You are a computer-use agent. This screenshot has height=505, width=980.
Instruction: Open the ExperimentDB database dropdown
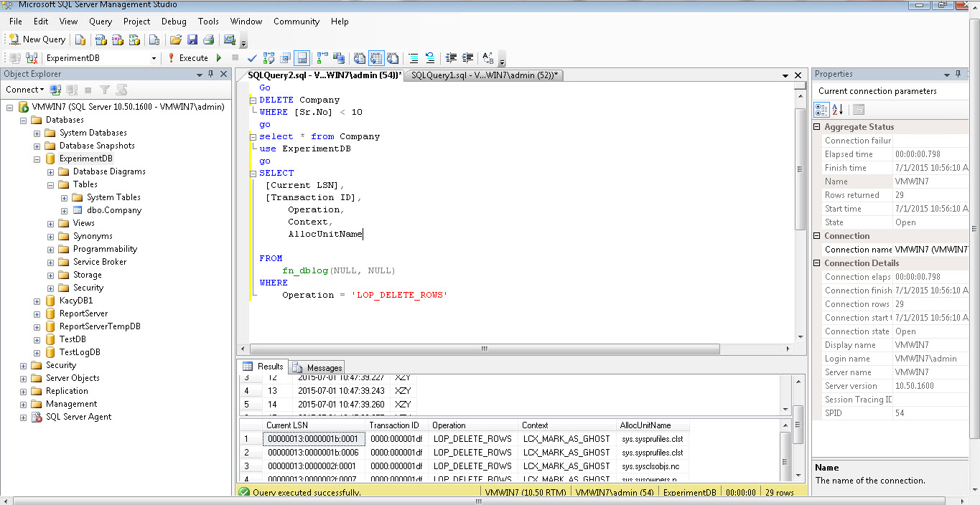(x=154, y=58)
